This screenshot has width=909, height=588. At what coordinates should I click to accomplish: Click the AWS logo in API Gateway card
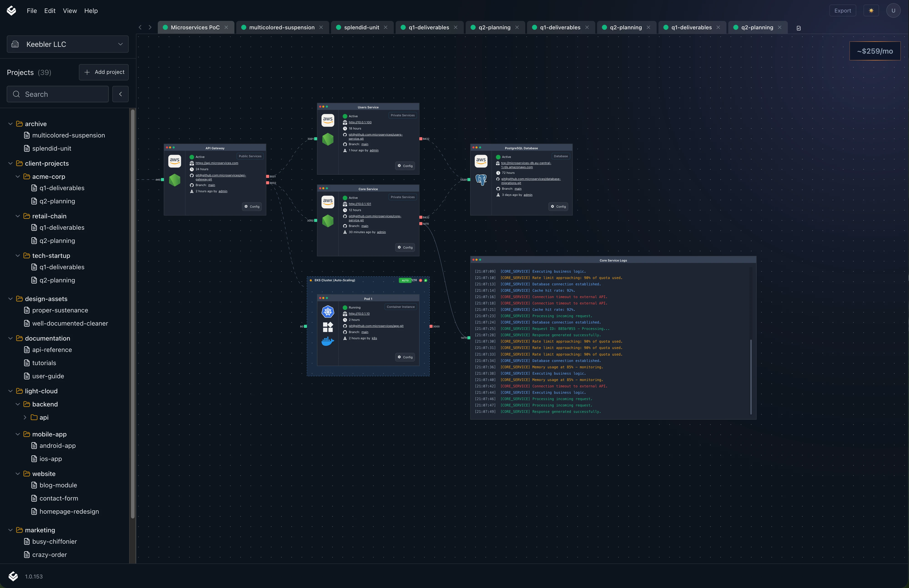(175, 161)
